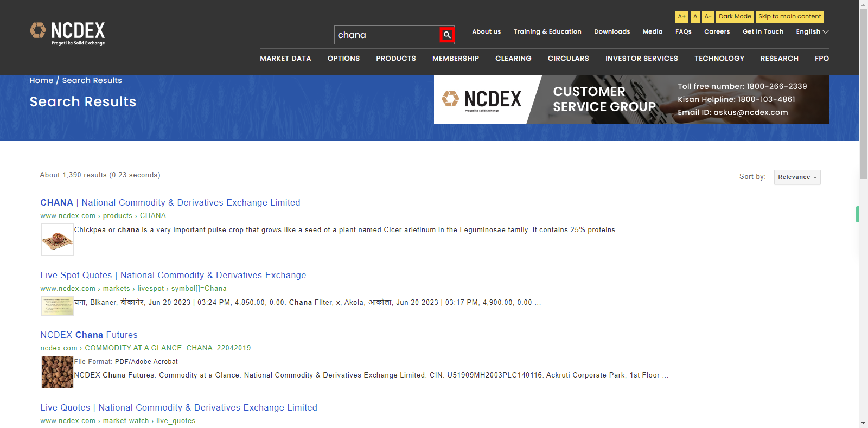
Task: Reset font size with the A button
Action: pos(695,17)
